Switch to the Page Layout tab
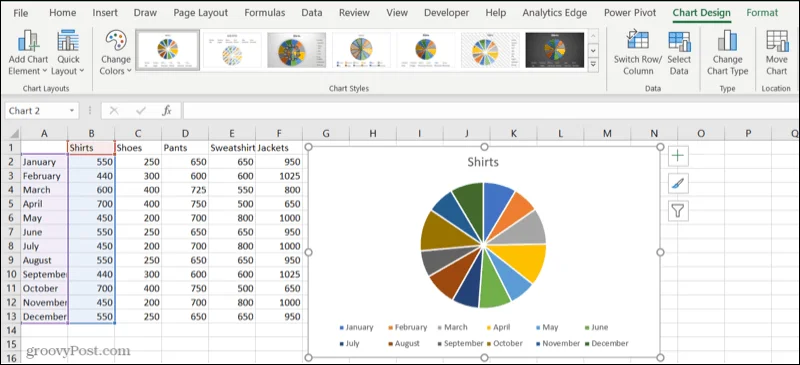The width and height of the screenshot is (800, 365). click(x=201, y=13)
